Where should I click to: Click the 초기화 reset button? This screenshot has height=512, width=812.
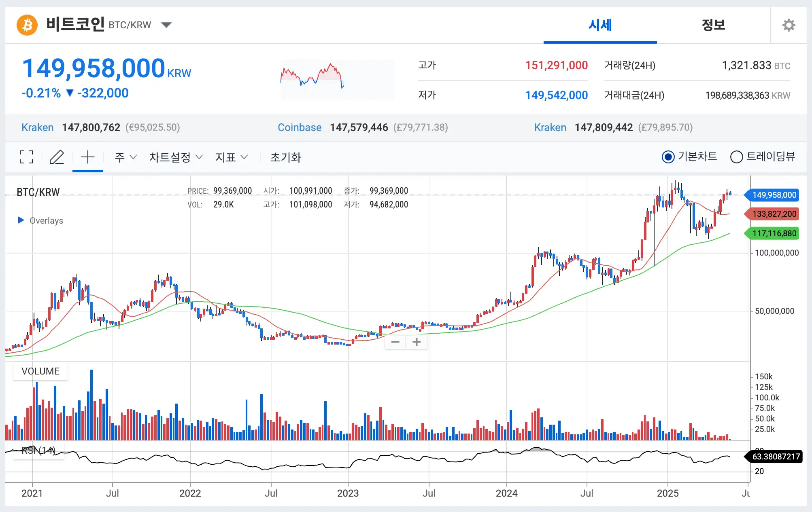285,157
